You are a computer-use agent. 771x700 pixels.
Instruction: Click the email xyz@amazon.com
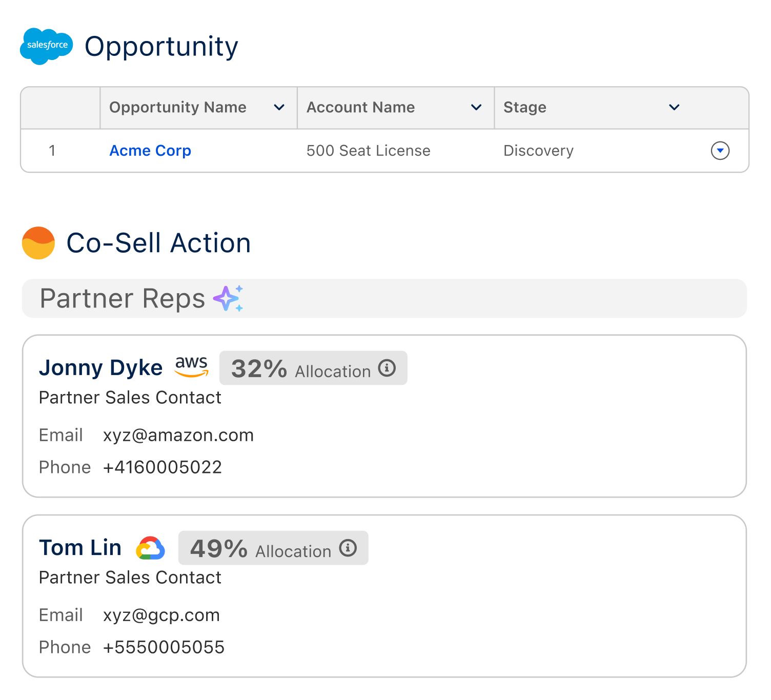point(178,435)
